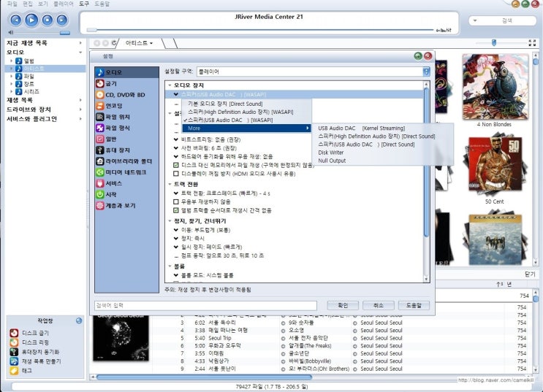The width and height of the screenshot is (543, 392).
Task: Click the playback seek bar
Action: point(259,30)
